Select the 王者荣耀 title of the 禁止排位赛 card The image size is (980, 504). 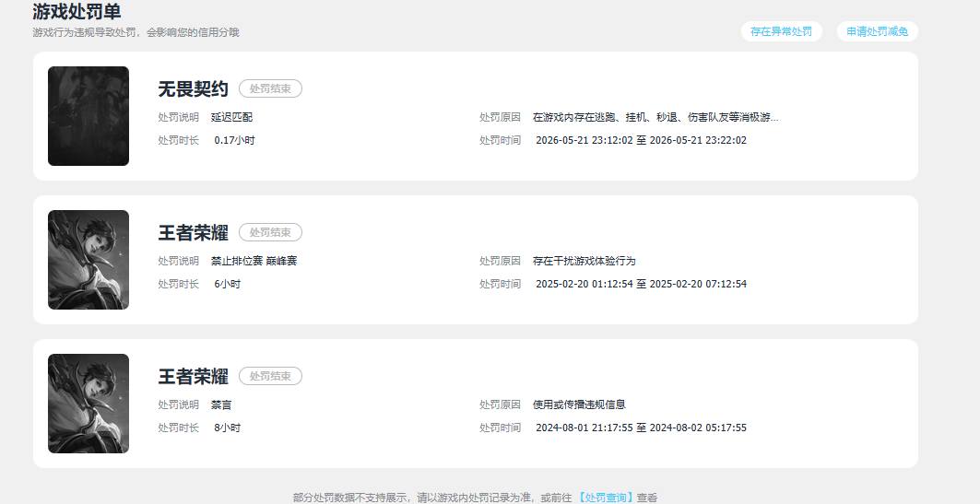[193, 232]
